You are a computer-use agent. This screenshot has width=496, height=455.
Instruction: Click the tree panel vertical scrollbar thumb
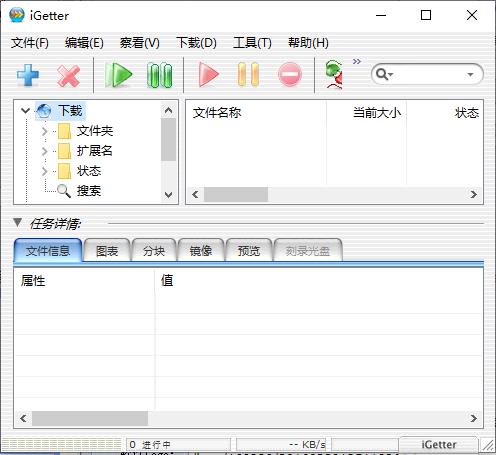click(x=168, y=140)
